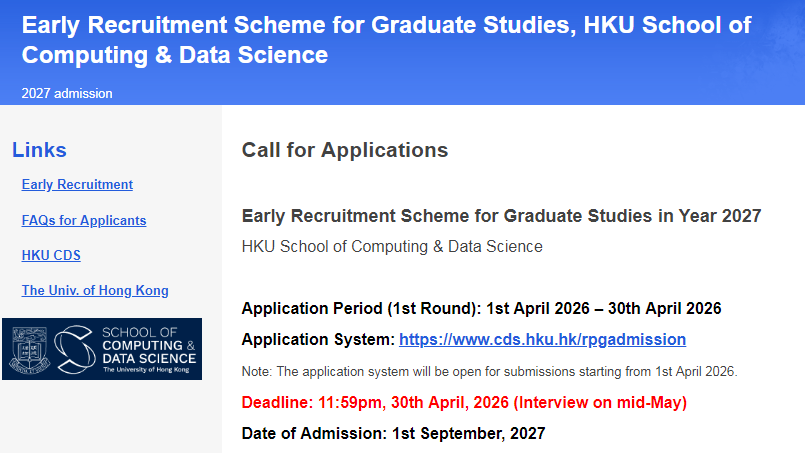Open the cds.hku.hk rpgadmission application URL
805x453 pixels.
(542, 340)
